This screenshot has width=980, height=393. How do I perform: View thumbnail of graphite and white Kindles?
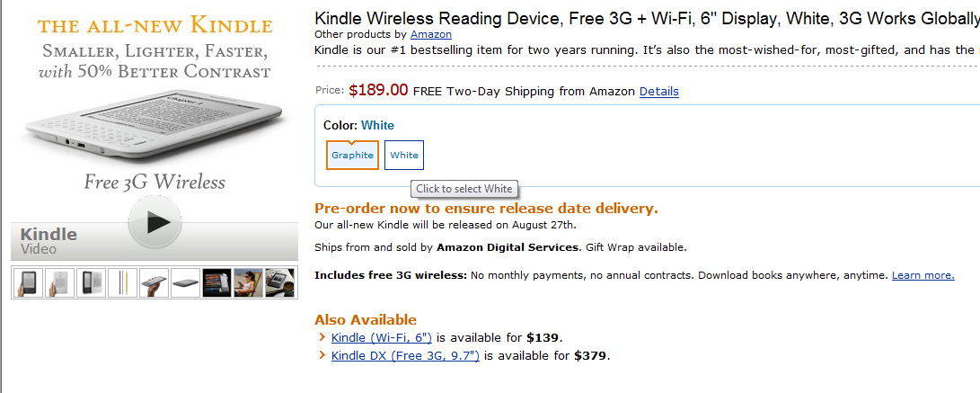tap(92, 282)
